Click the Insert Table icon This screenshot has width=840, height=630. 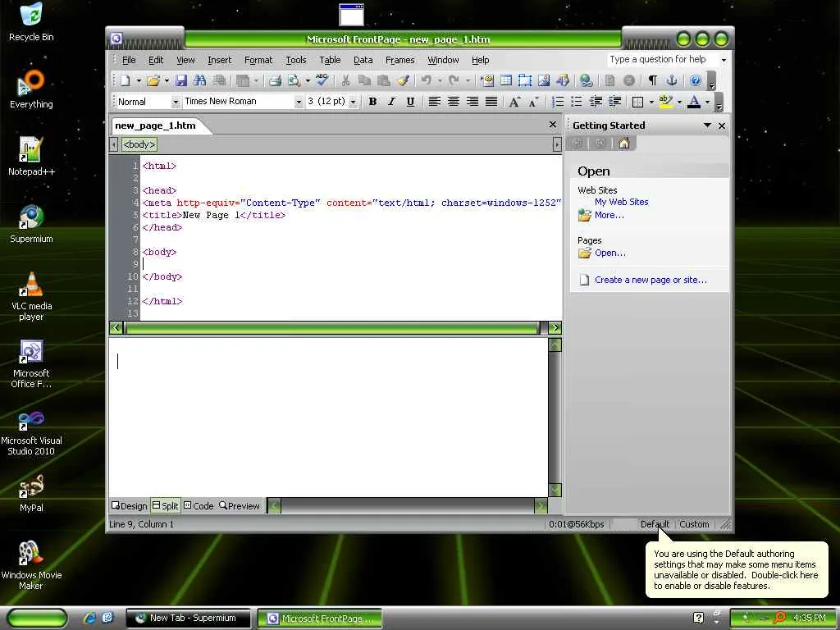[505, 81]
